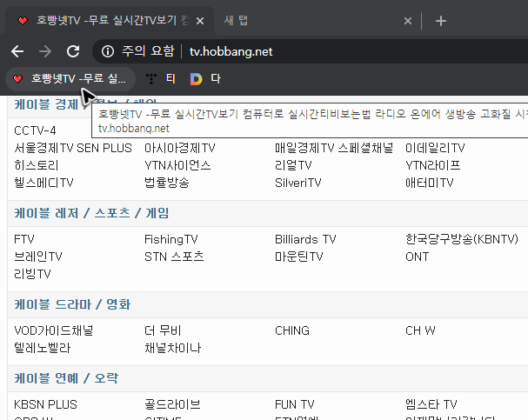Open the 텔레노벨라 channel
This screenshot has width=528, height=420.
(43, 348)
